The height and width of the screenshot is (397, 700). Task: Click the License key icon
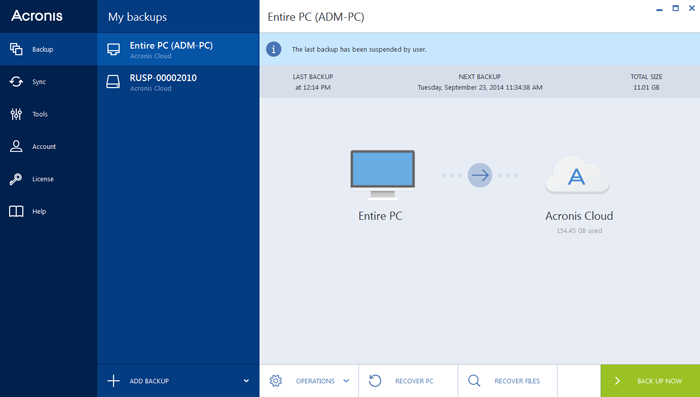pyautogui.click(x=16, y=179)
